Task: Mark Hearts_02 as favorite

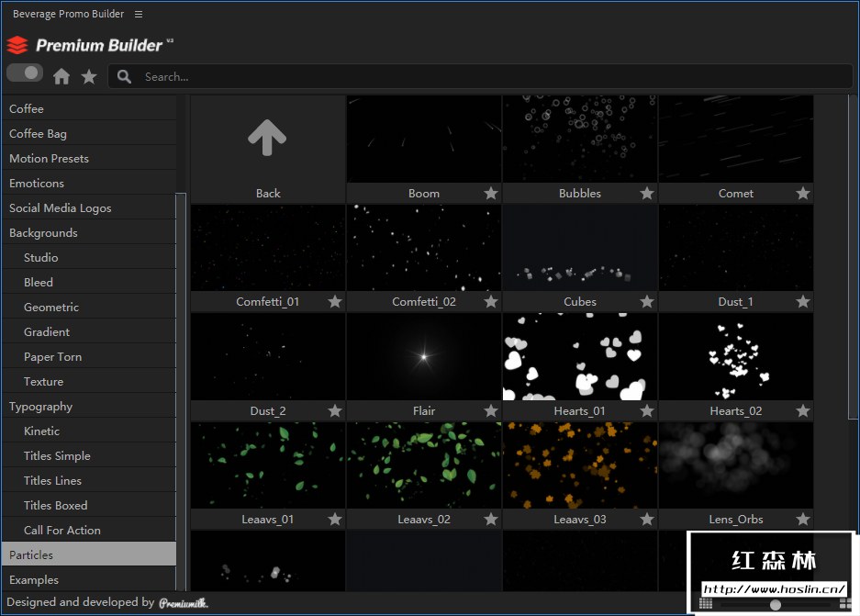Action: 803,410
